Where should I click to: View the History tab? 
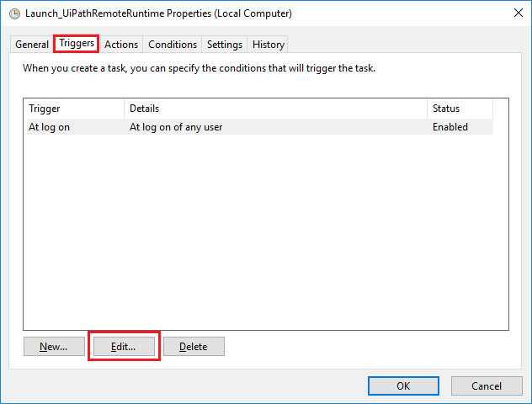point(269,45)
